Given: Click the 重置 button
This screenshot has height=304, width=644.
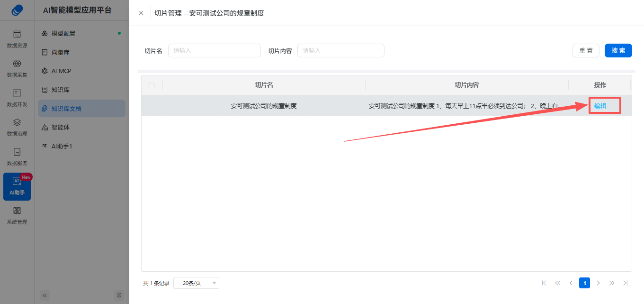Looking at the screenshot, I should point(586,50).
